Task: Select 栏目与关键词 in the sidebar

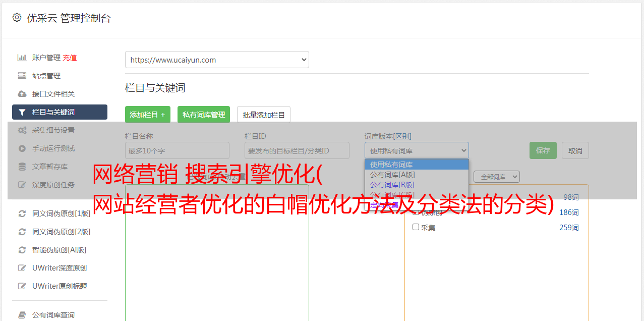Action: click(60, 112)
